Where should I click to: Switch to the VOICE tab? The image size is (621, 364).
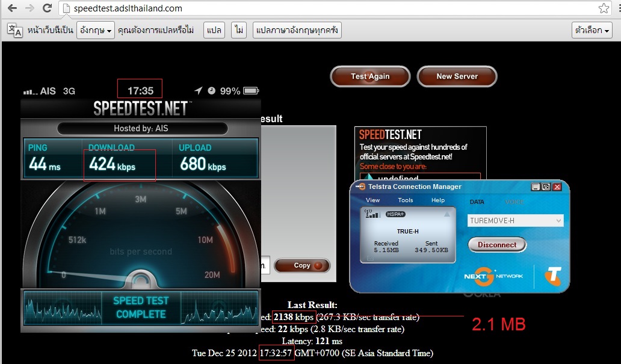[x=514, y=202]
